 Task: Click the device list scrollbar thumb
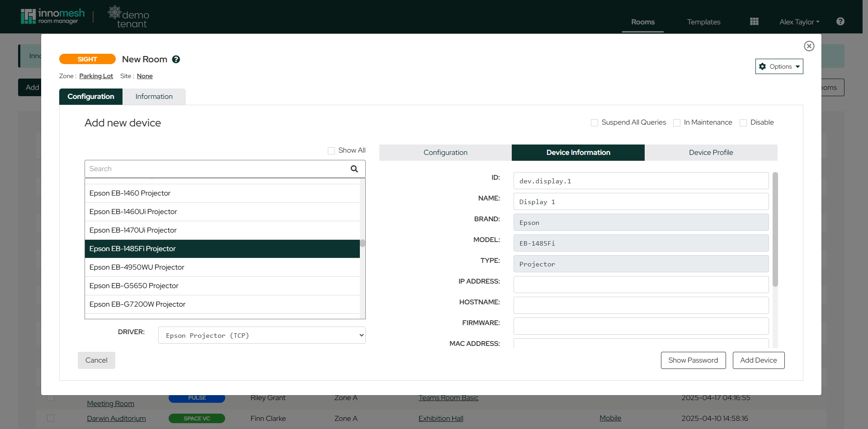click(x=363, y=243)
